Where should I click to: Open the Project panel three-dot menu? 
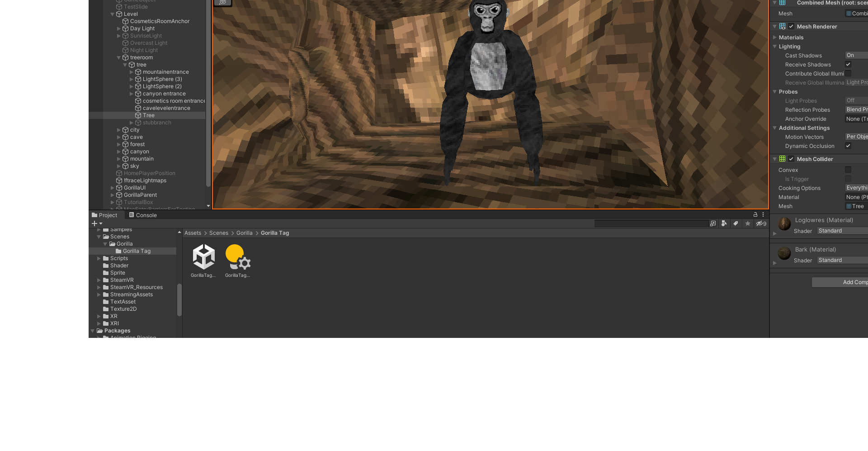[763, 215]
